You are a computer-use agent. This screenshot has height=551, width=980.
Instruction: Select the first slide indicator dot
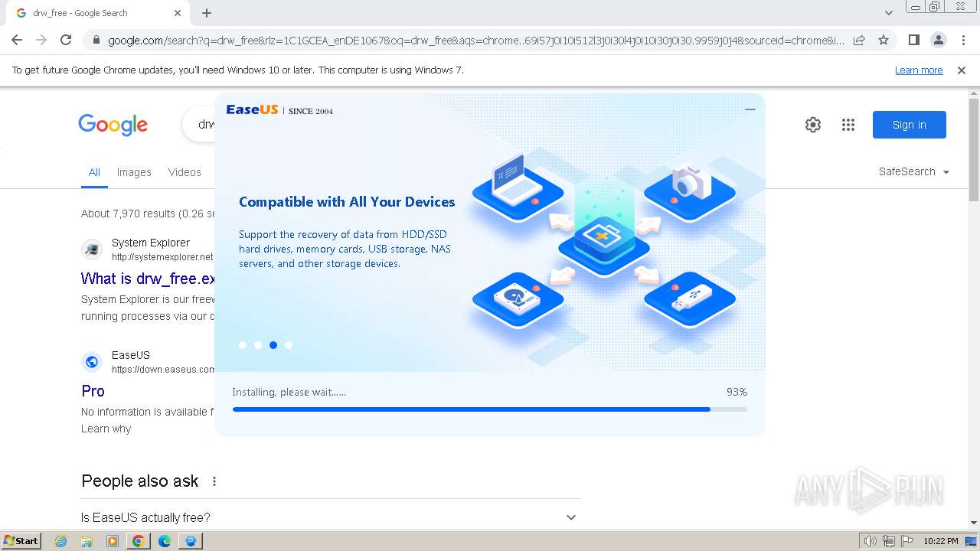point(243,345)
